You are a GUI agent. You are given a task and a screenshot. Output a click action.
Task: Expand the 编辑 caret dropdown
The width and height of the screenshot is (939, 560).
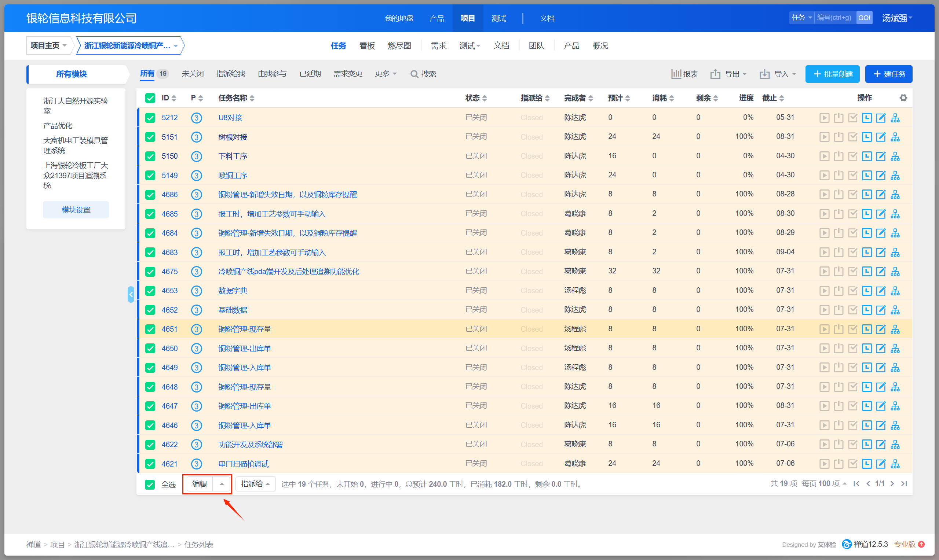pyautogui.click(x=222, y=484)
